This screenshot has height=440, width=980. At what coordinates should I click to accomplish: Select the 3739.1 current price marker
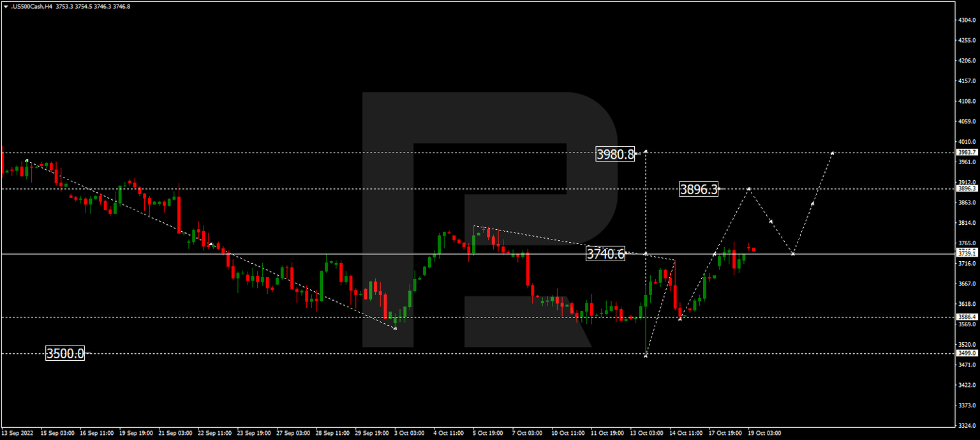(x=967, y=253)
